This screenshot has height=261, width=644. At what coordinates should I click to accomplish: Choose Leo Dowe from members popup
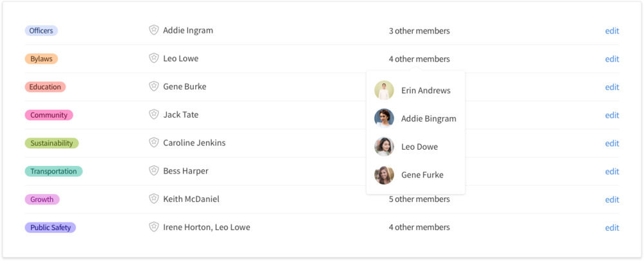pyautogui.click(x=419, y=147)
